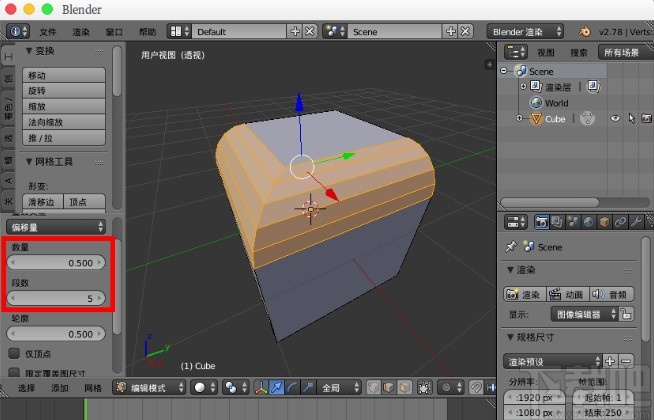
Task: Toggle Cube visibility eye icon
Action: tap(615, 118)
